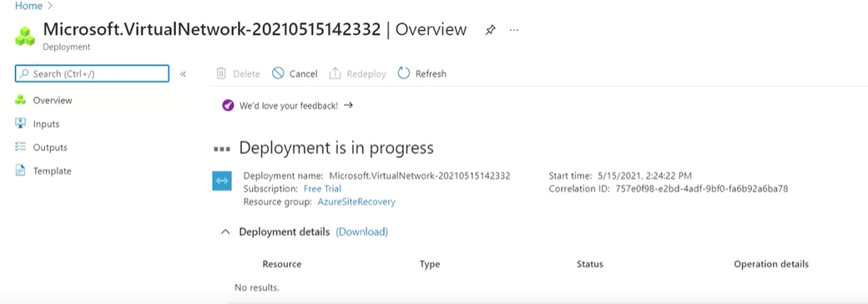Select Overview in the side menu
The height and width of the screenshot is (304, 868).
pyautogui.click(x=53, y=100)
